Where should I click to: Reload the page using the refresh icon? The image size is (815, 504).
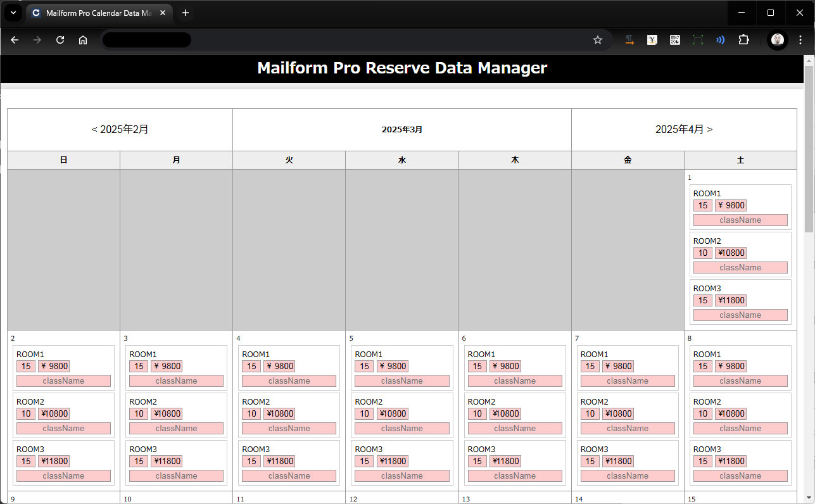[x=60, y=40]
